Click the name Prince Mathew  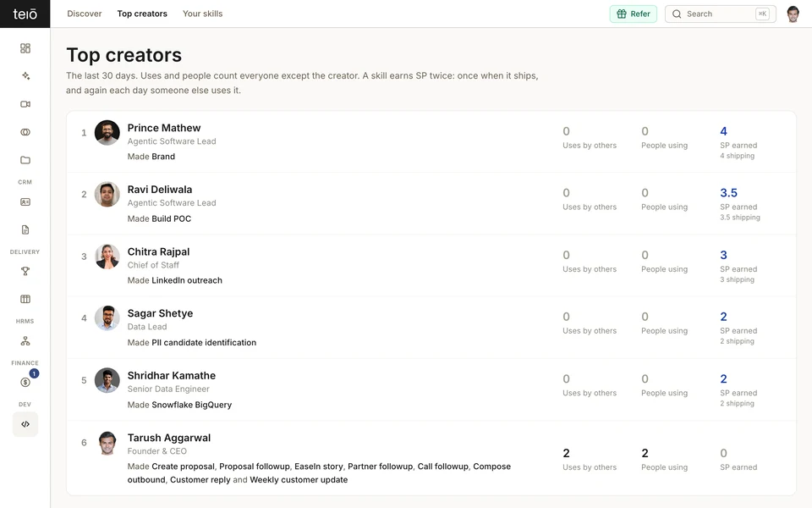[163, 128]
